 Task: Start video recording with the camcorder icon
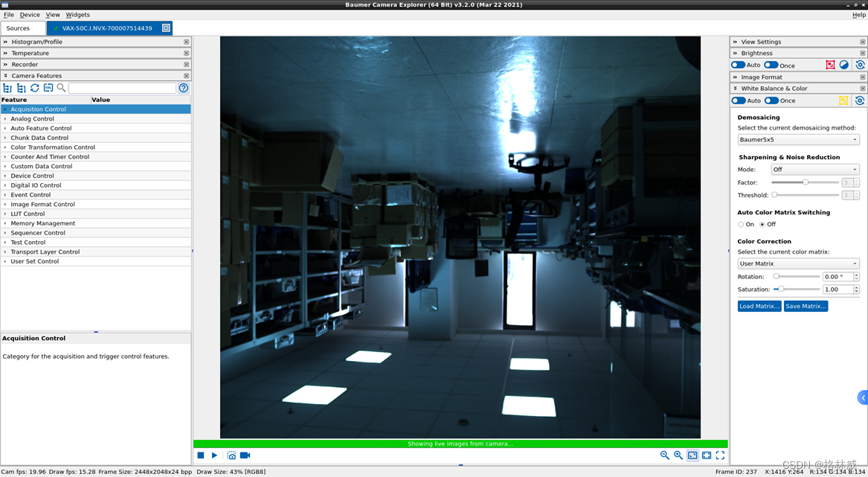pyautogui.click(x=245, y=455)
